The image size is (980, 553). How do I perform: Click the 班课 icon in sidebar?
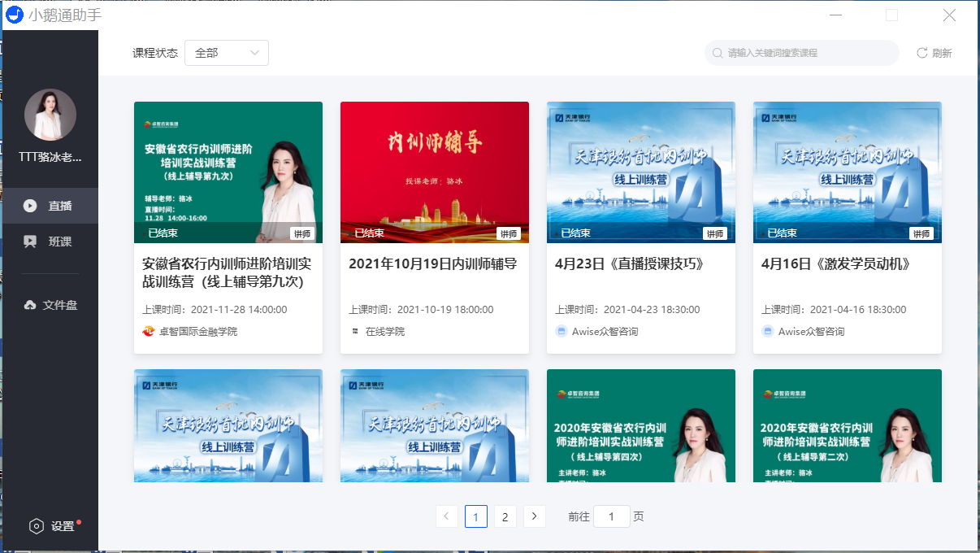pos(30,242)
